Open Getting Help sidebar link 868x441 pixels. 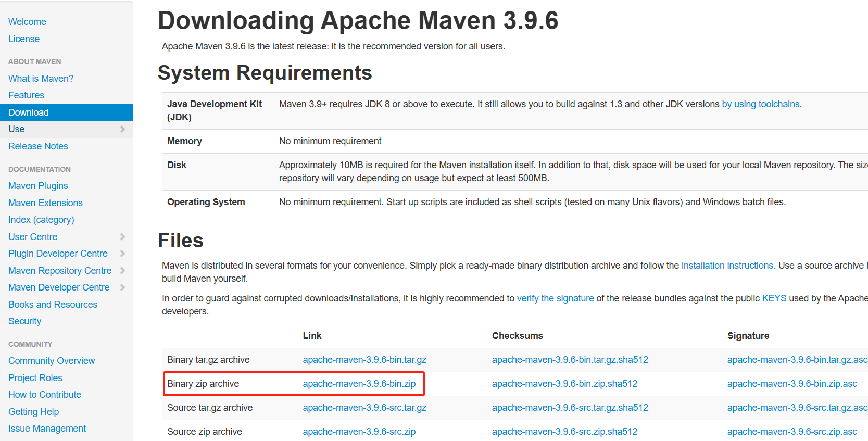pyautogui.click(x=33, y=412)
